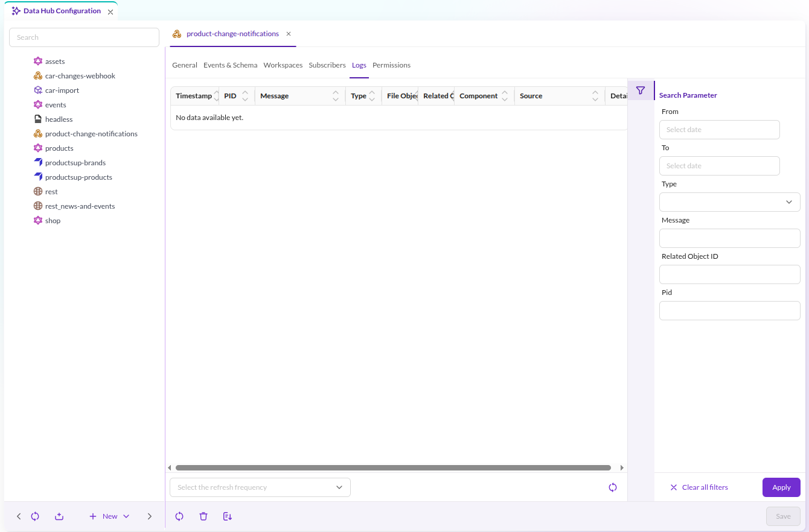Viewport: 809px width, 532px height.
Task: Select the productsup-brands configuration
Action: click(x=75, y=163)
